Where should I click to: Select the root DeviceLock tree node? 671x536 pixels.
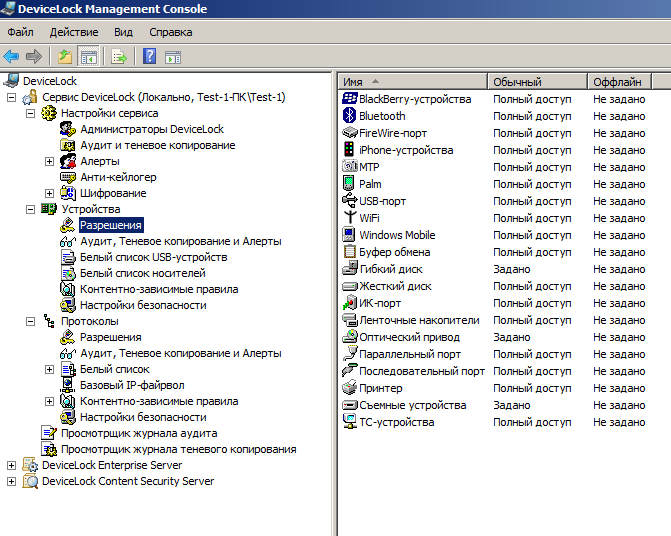tap(50, 81)
